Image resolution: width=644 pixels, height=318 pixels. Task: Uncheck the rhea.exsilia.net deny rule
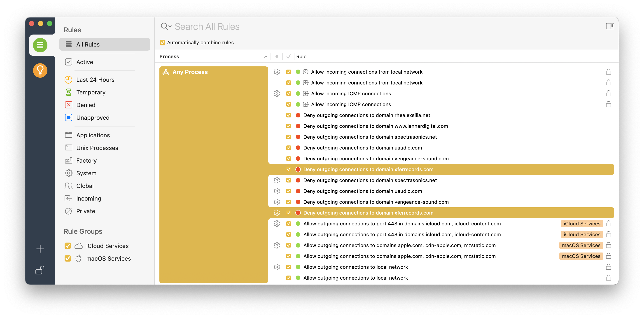point(289,115)
